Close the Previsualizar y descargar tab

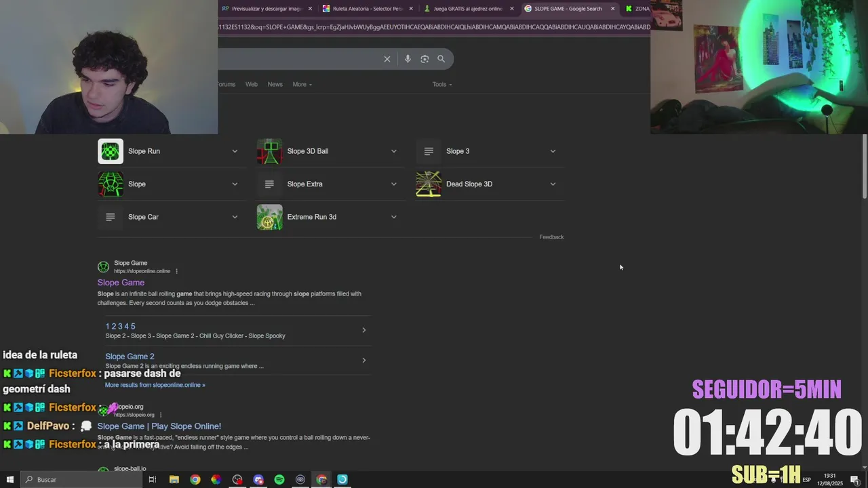(x=310, y=9)
